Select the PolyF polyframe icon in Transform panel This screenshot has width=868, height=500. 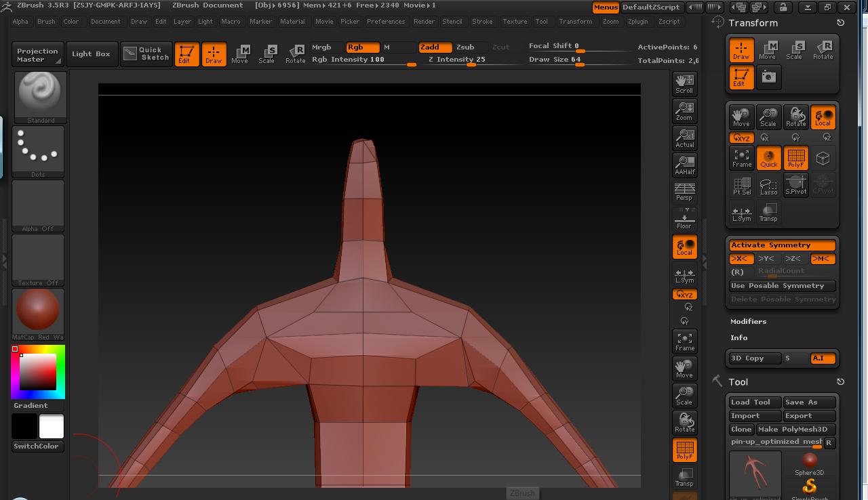point(795,158)
